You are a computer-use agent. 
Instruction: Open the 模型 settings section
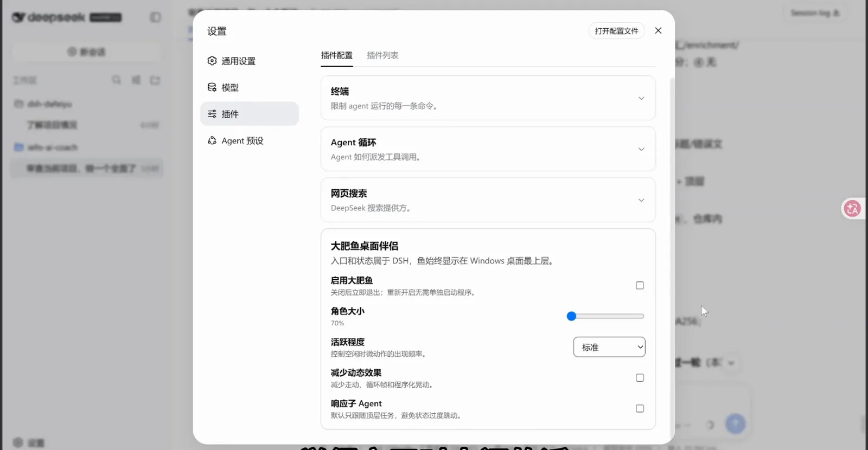point(249,87)
